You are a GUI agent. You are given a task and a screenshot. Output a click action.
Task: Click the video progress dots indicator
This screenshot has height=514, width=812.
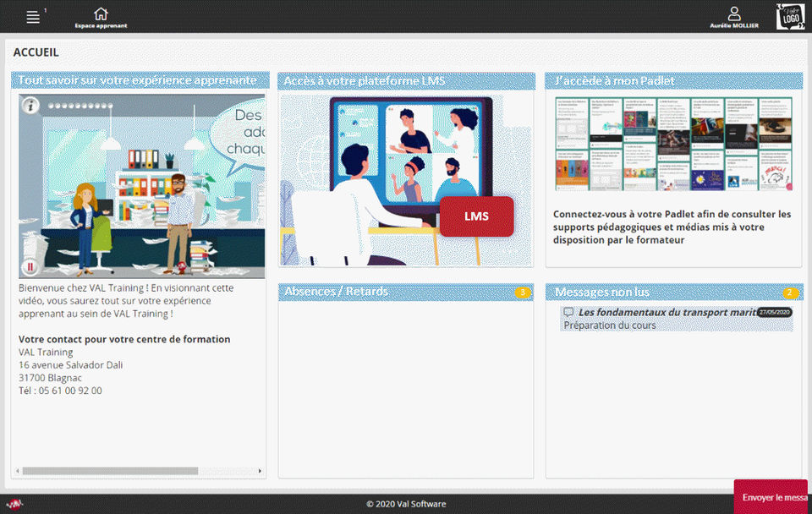click(x=80, y=106)
